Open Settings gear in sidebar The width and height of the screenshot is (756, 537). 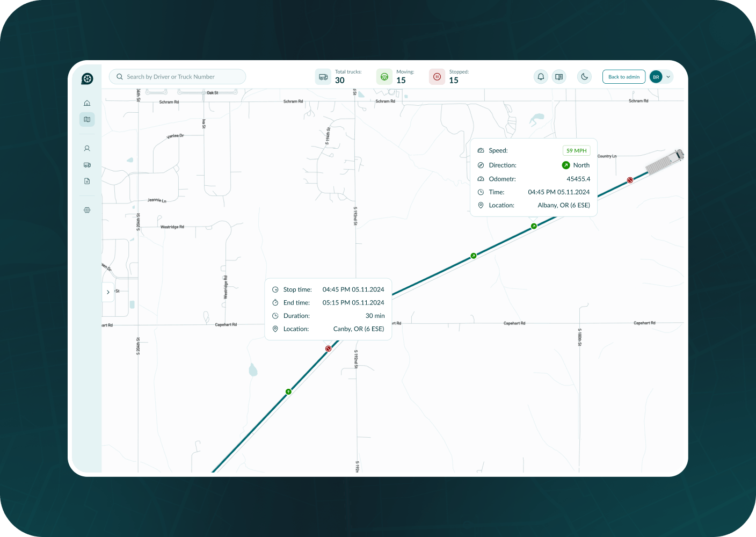coord(87,210)
